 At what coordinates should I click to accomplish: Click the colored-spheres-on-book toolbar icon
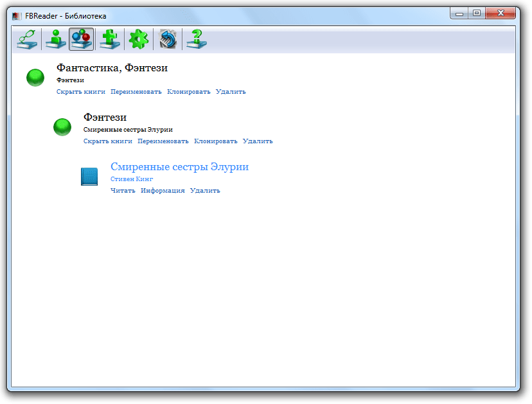coord(82,39)
